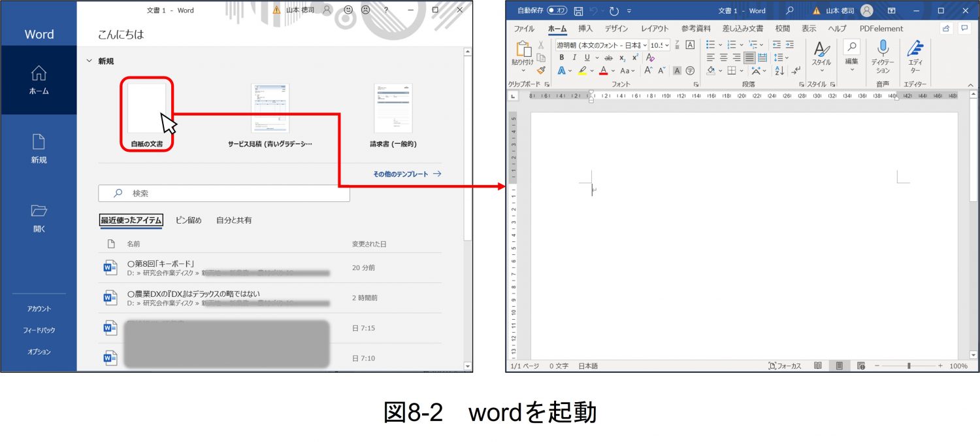The height and width of the screenshot is (442, 980).
Task: Open the Ribbon Display Options button
Action: click(x=892, y=10)
